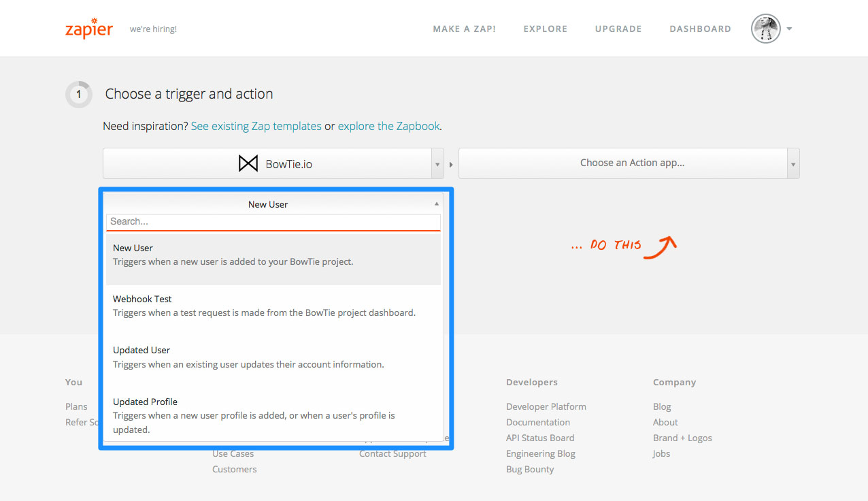The width and height of the screenshot is (868, 501).
Task: Expand the account dropdown arrow beside avatar
Action: (789, 29)
